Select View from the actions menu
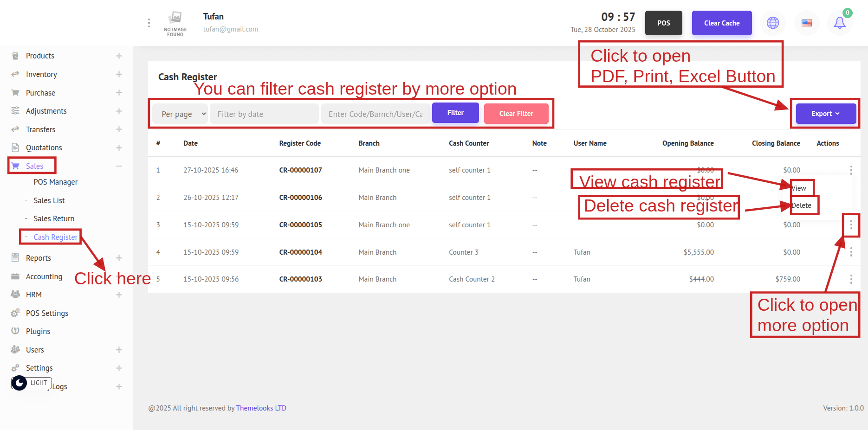 pos(799,188)
